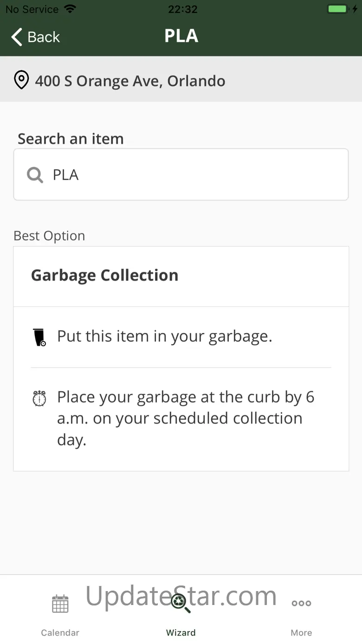Focus the search field containing PLA
362x644 pixels.
pyautogui.click(x=186, y=175)
